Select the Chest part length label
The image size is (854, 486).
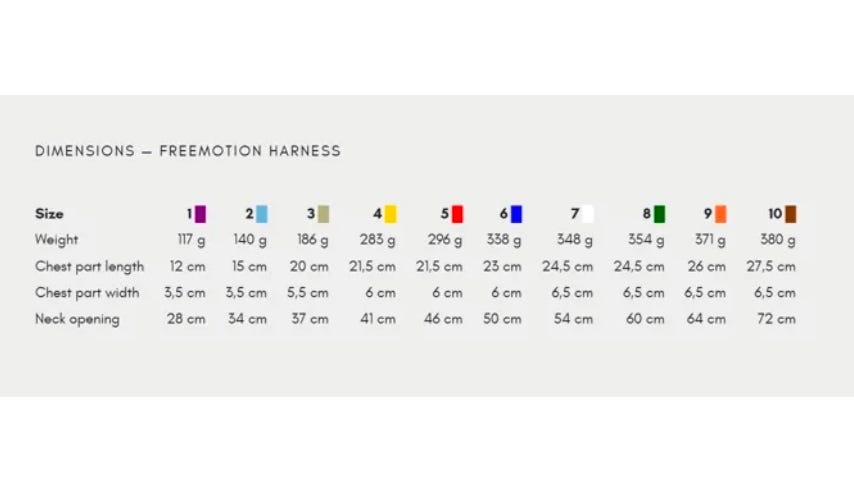[x=89, y=266]
